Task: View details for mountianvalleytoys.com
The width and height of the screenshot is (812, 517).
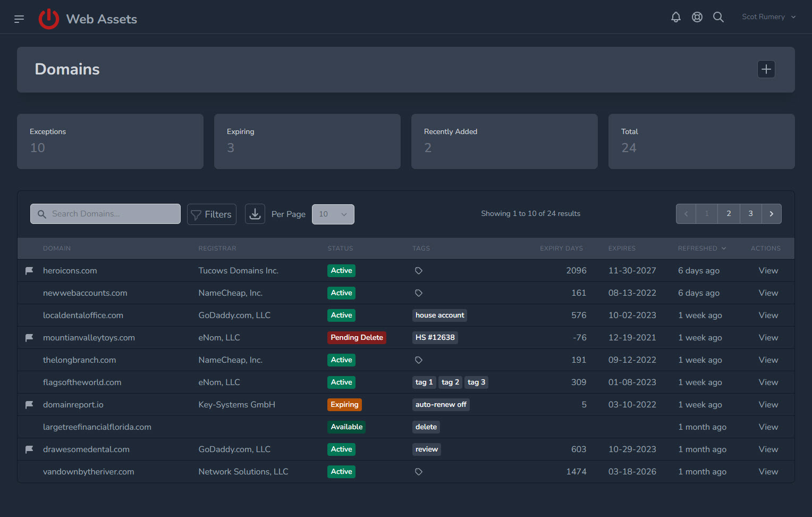Action: (x=768, y=337)
